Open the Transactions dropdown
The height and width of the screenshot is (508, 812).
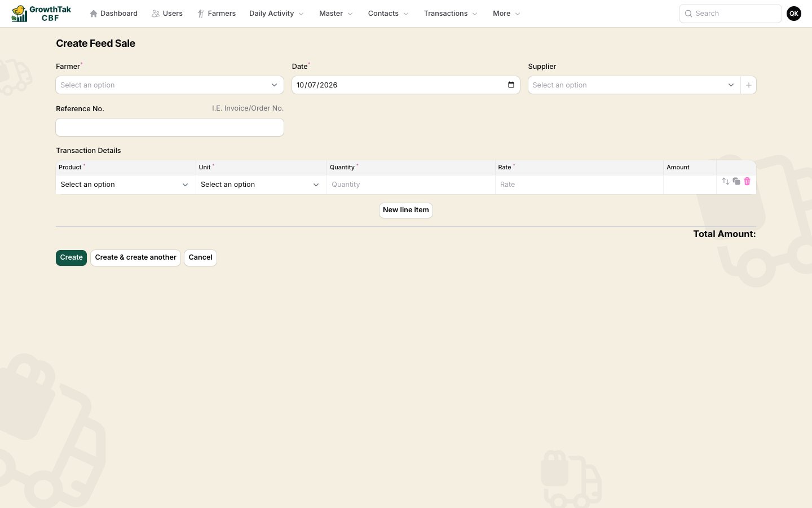pyautogui.click(x=451, y=14)
